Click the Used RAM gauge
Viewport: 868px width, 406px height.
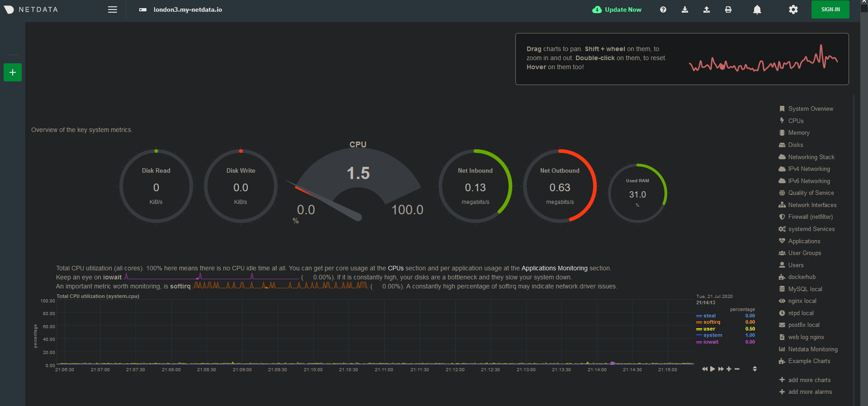point(637,194)
